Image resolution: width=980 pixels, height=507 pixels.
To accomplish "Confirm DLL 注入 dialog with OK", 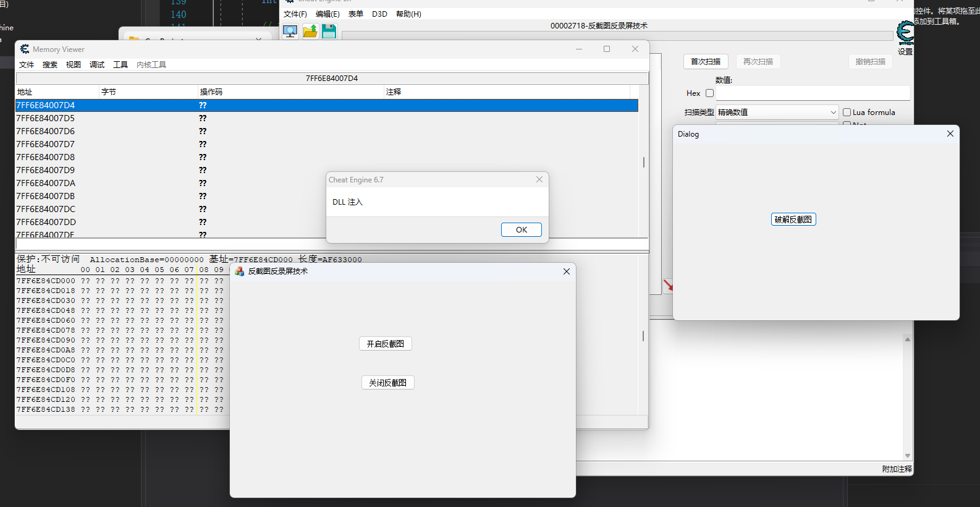I will click(522, 229).
